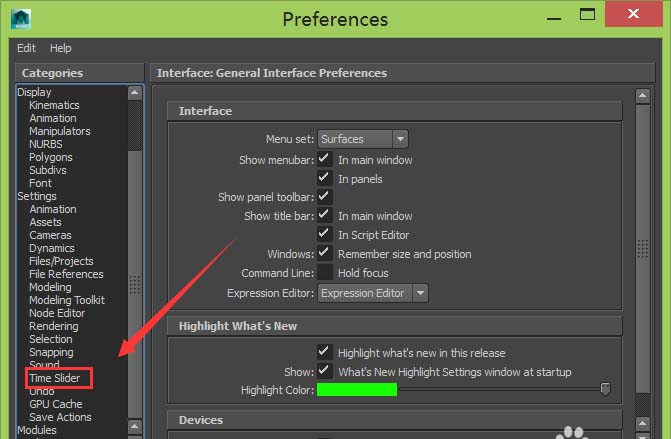This screenshot has width=671, height=439.
Task: Click the Categories list scrollbar thumb
Action: pyautogui.click(x=135, y=284)
